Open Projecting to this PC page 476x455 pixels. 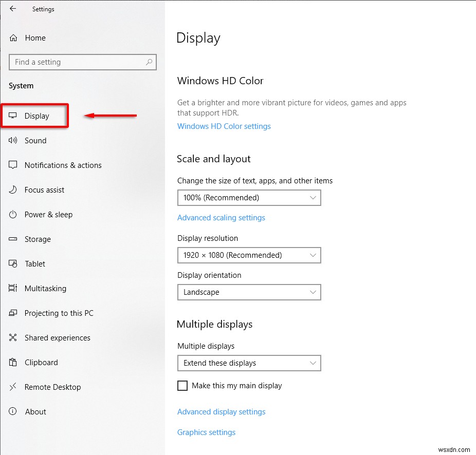coord(59,313)
